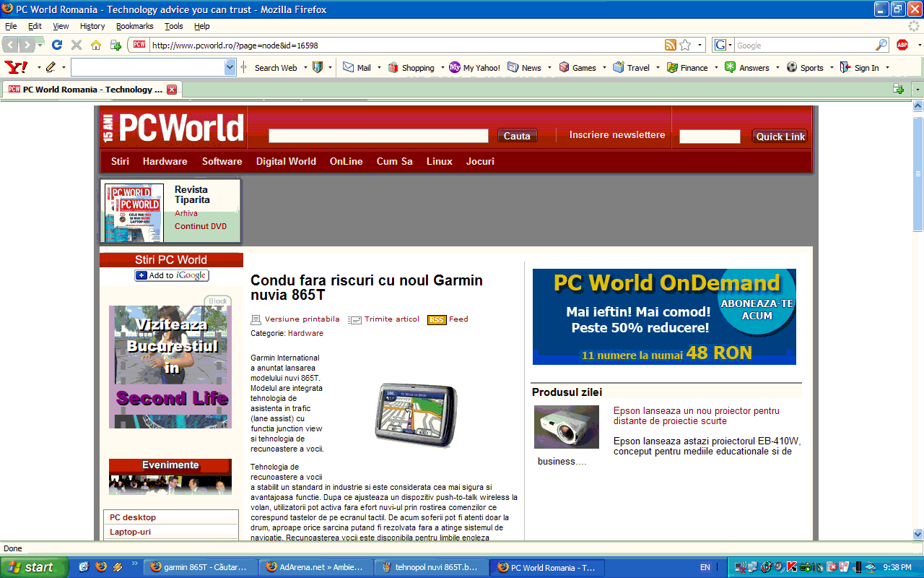Viewport: 924px width, 578px height.
Task: Open the Arhiva link
Action: click(186, 214)
